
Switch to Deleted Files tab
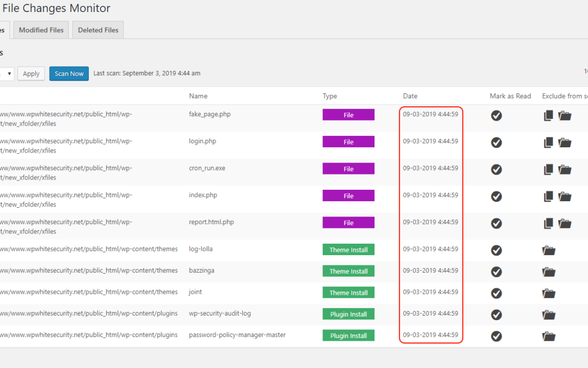[98, 30]
